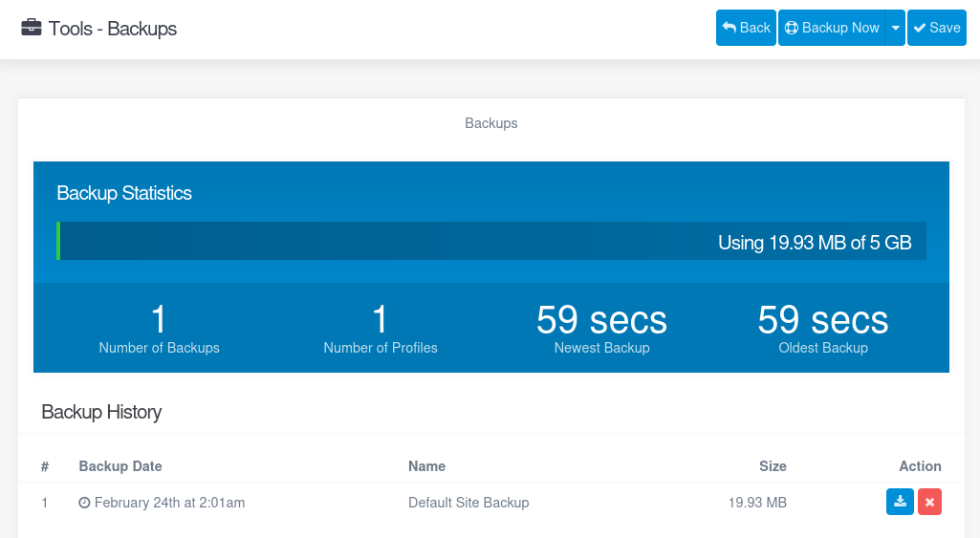Click the Name column header
The image size is (980, 538).
point(426,466)
